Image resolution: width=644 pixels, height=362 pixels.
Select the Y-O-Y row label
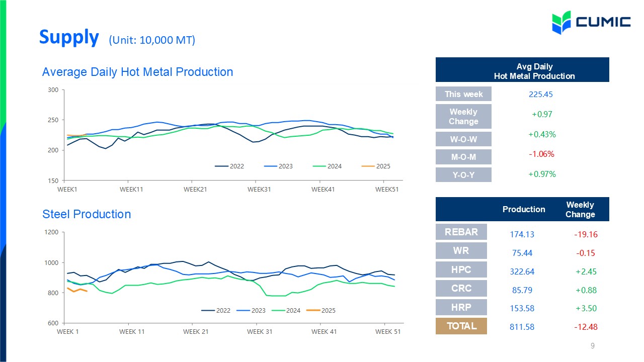tap(463, 175)
